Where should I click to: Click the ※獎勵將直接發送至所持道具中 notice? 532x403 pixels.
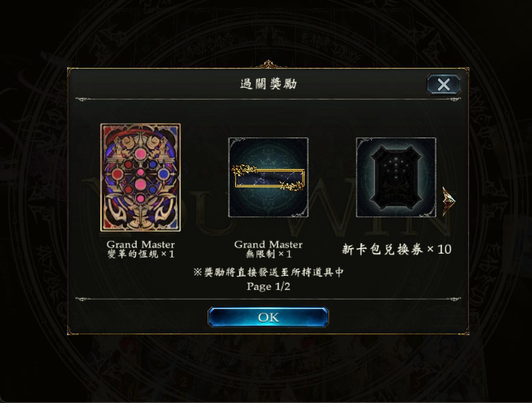[x=268, y=272]
